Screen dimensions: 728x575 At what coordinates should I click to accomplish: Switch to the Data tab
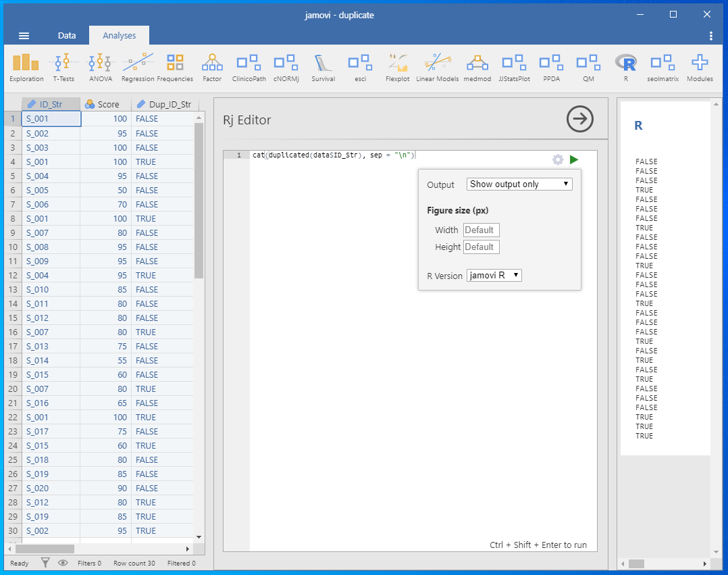(x=67, y=35)
